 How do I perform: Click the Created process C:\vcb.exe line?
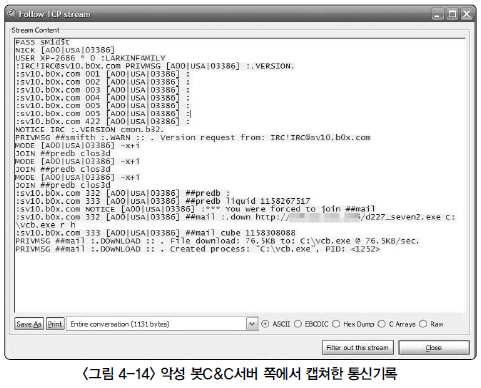point(198,249)
